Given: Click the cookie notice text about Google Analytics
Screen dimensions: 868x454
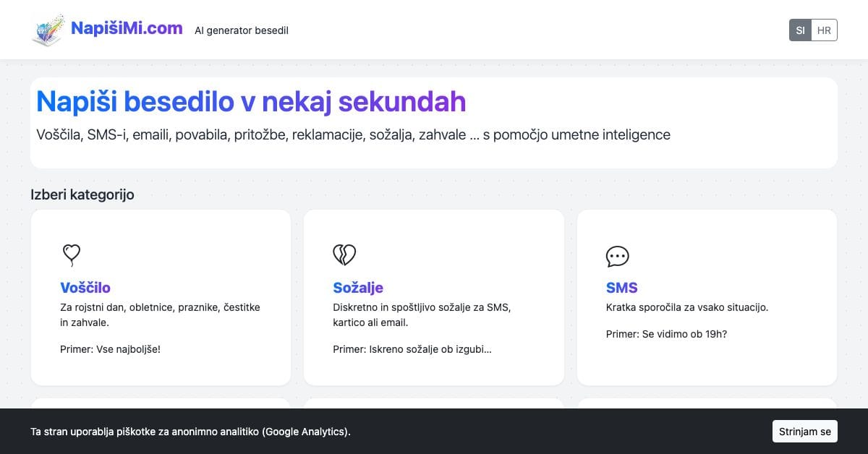Looking at the screenshot, I should pyautogui.click(x=191, y=432).
